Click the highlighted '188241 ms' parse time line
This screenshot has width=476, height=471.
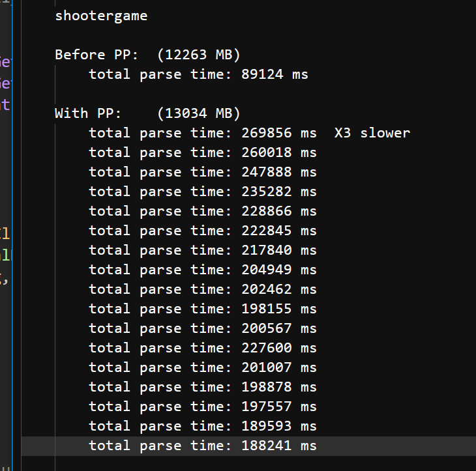(203, 446)
